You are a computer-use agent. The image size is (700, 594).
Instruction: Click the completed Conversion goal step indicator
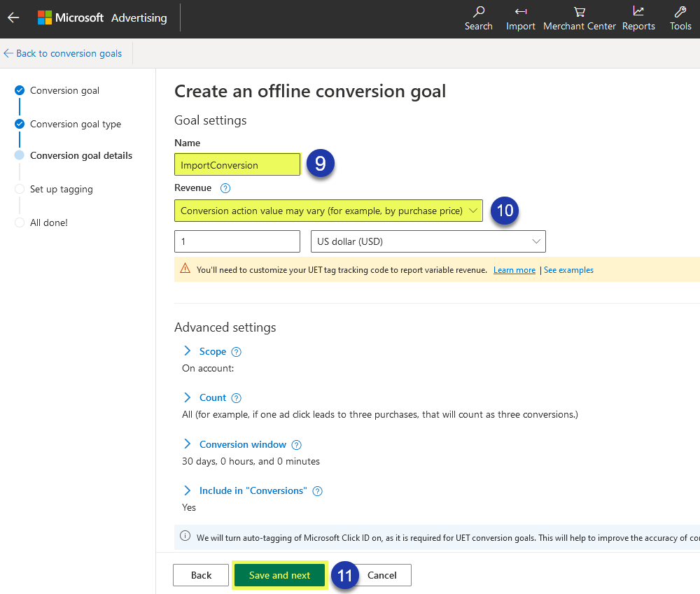19,90
